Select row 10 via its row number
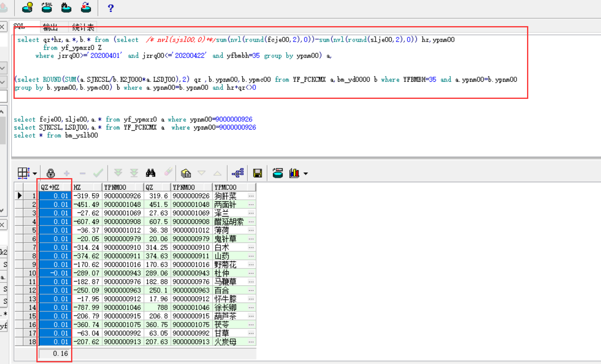The image size is (601, 364). 32,273
